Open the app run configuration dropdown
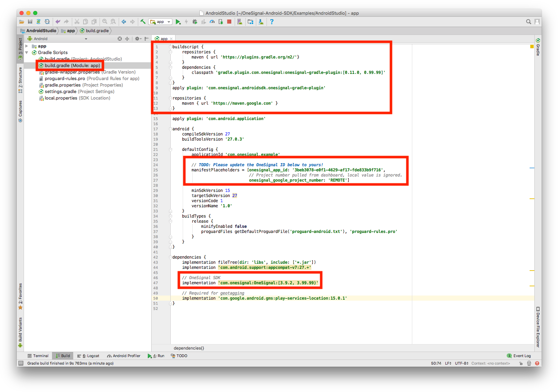Image resolution: width=558 pixels, height=392 pixels. [160, 22]
